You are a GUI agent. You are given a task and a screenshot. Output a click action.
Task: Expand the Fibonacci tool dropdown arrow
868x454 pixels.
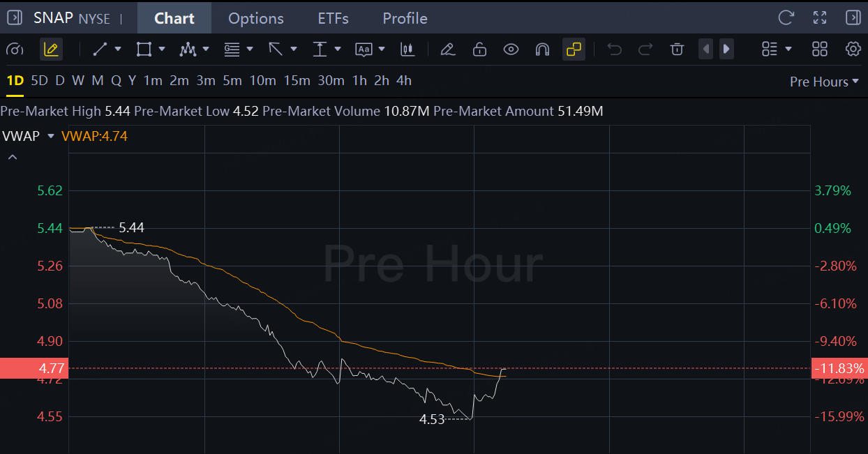pos(250,49)
